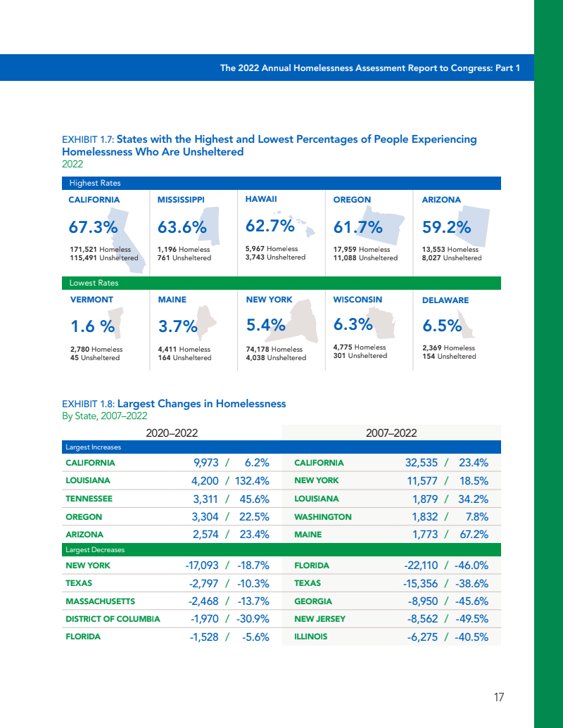Select the Lowest Rates green header bar

coord(281,283)
